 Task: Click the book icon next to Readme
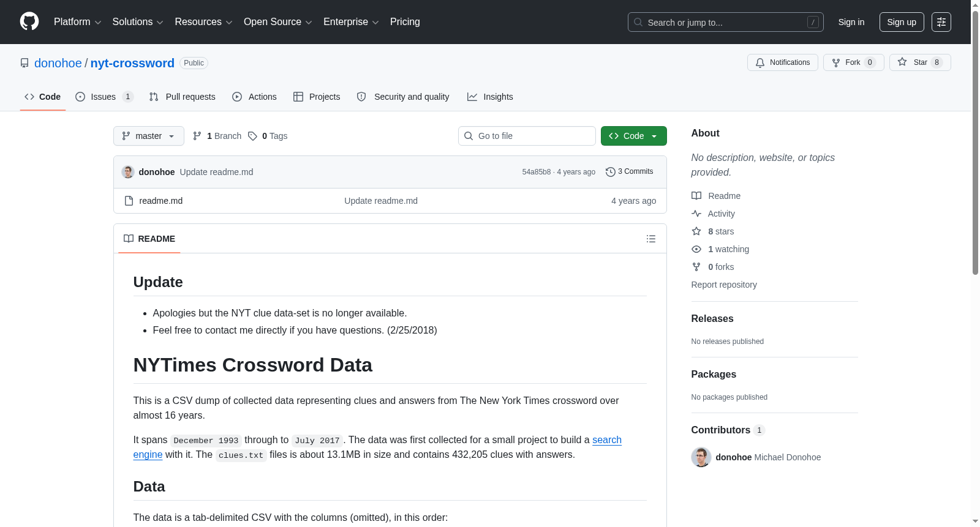696,196
